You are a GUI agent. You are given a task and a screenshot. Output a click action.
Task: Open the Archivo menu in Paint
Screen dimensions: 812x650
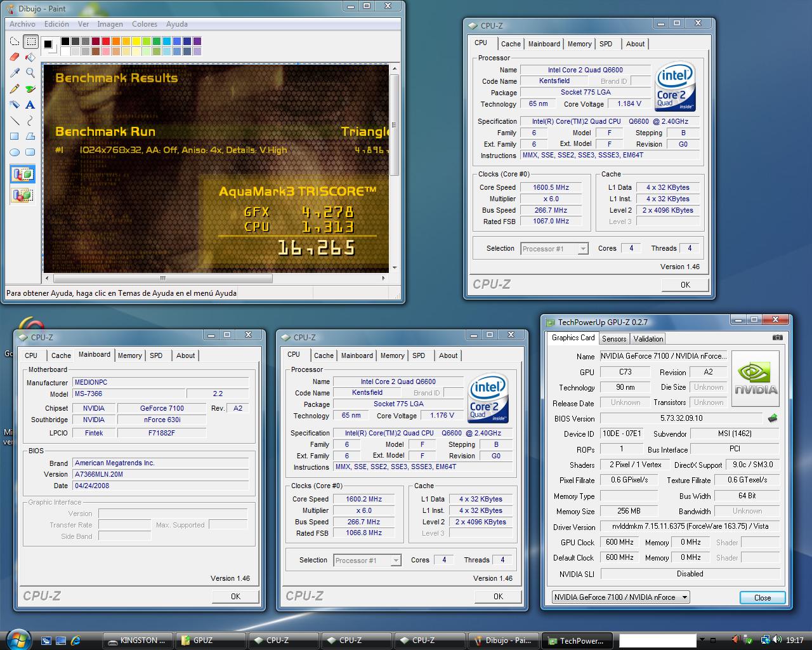[x=22, y=24]
